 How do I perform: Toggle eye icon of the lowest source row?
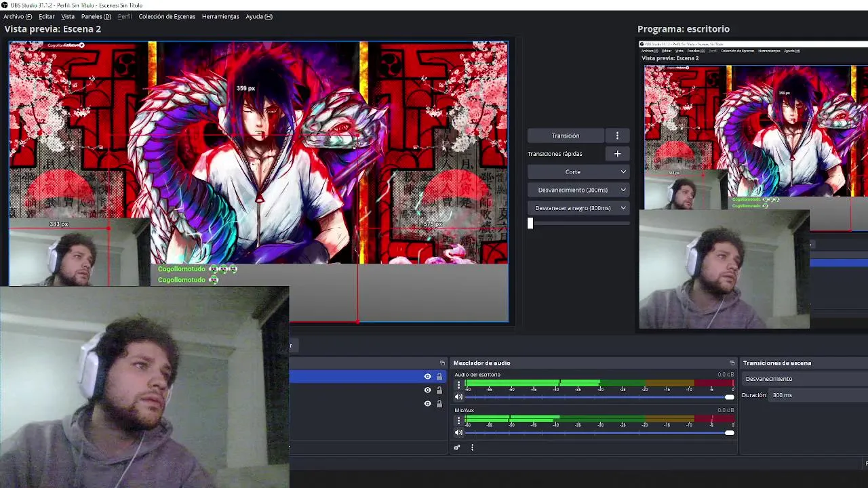(x=427, y=403)
